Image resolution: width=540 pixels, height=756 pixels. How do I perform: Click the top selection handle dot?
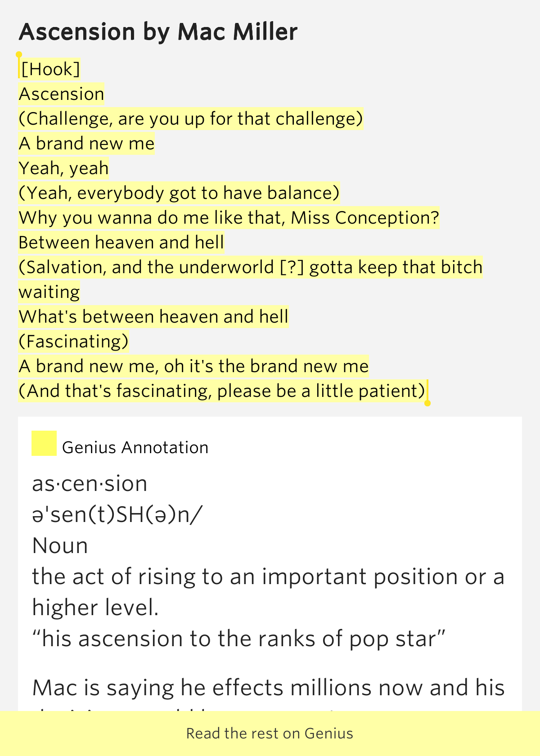[x=19, y=55]
